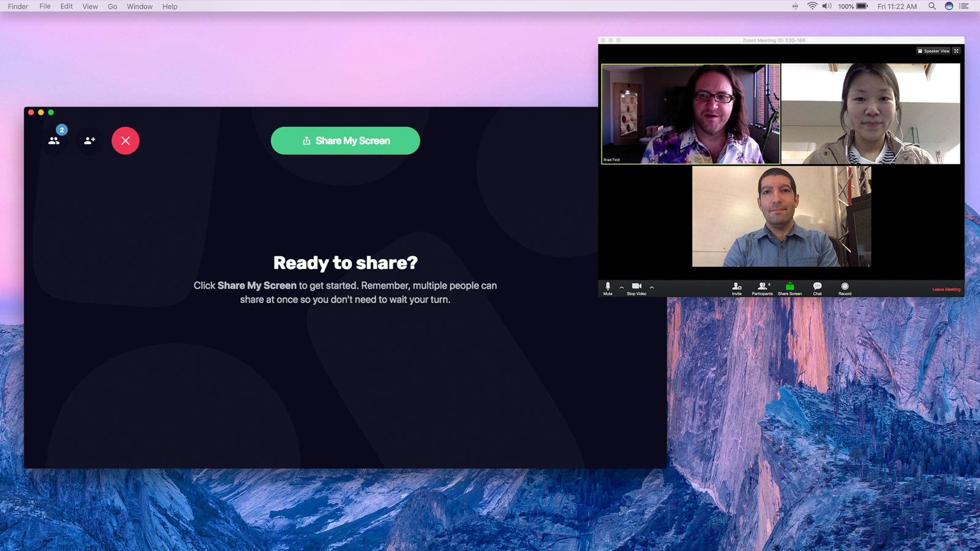Viewport: 980px width, 551px height.
Task: Expand the audio options arrow beside Mute
Action: [x=622, y=287]
